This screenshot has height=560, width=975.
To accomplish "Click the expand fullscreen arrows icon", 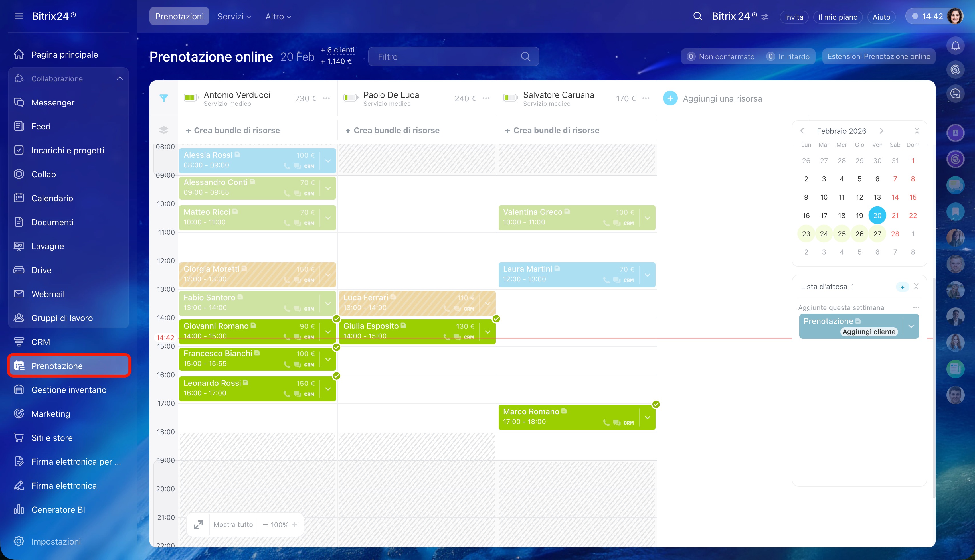I will [198, 525].
